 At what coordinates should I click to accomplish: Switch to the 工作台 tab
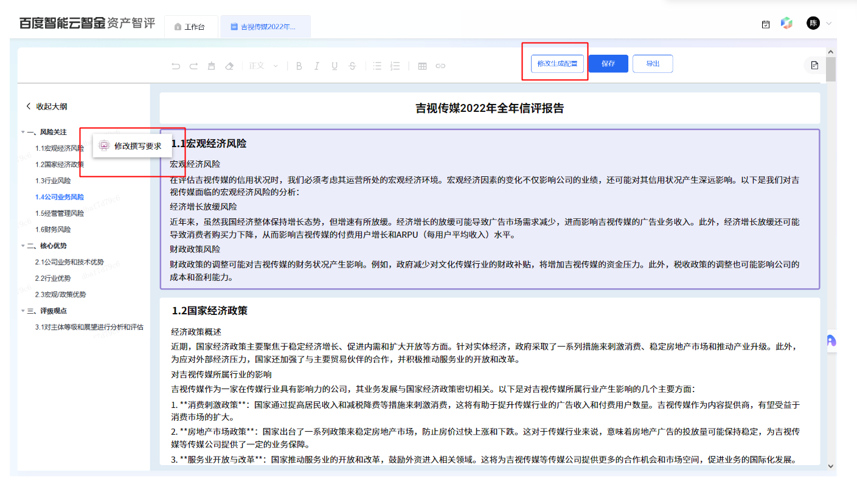pyautogui.click(x=191, y=27)
